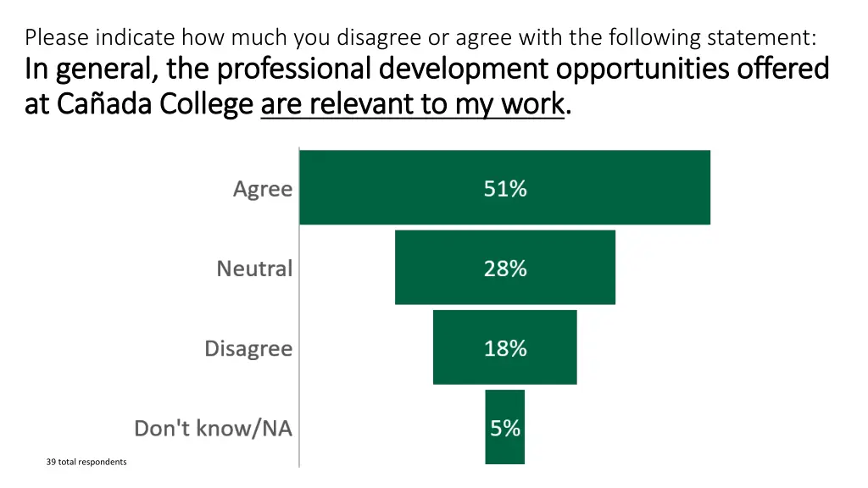
Task: Click the Neutral category label
Action: tap(254, 269)
